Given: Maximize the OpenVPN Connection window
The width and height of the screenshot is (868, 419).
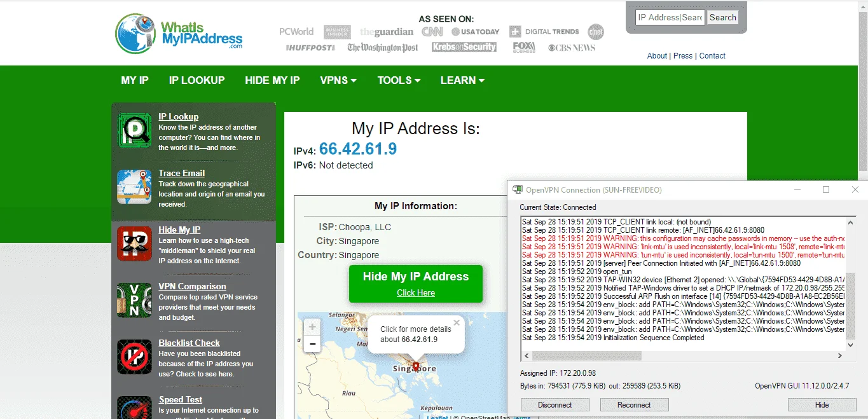Looking at the screenshot, I should point(826,189).
